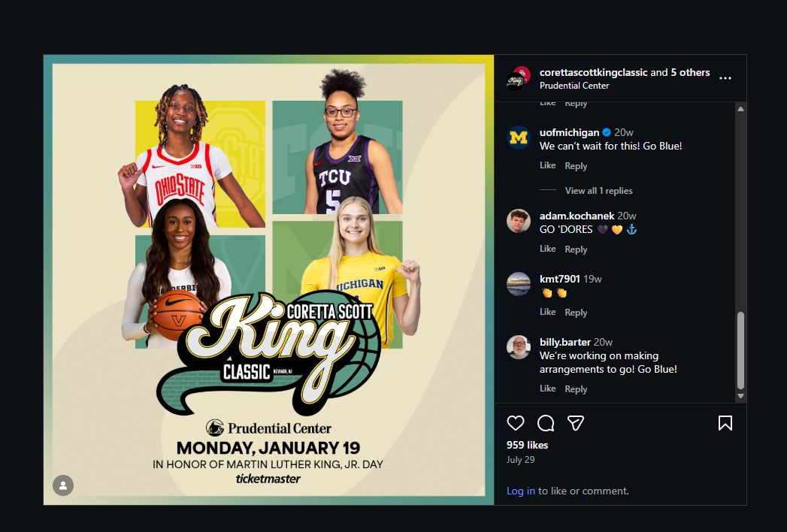The image size is (787, 532).
Task: Save post with bookmark icon
Action: [725, 423]
